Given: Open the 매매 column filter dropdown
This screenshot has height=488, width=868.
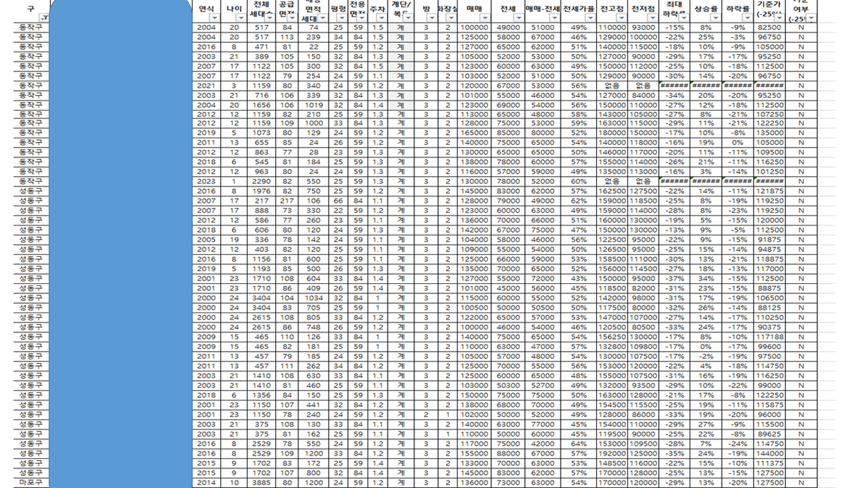Looking at the screenshot, I should [x=485, y=18].
